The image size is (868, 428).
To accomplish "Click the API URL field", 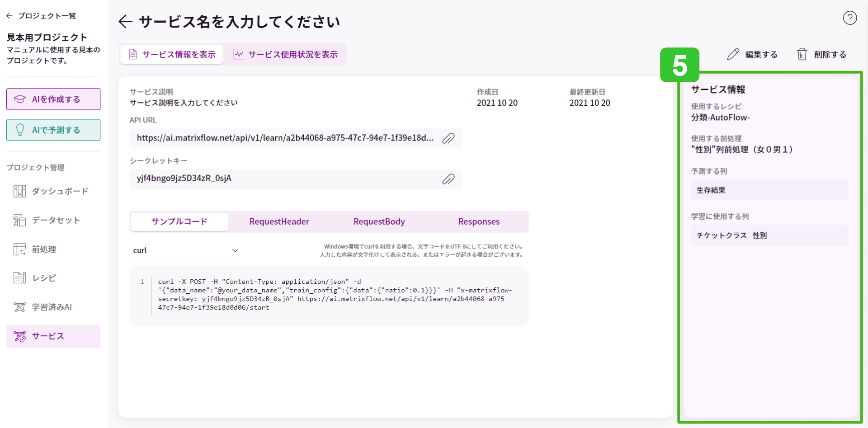I will pyautogui.click(x=296, y=138).
